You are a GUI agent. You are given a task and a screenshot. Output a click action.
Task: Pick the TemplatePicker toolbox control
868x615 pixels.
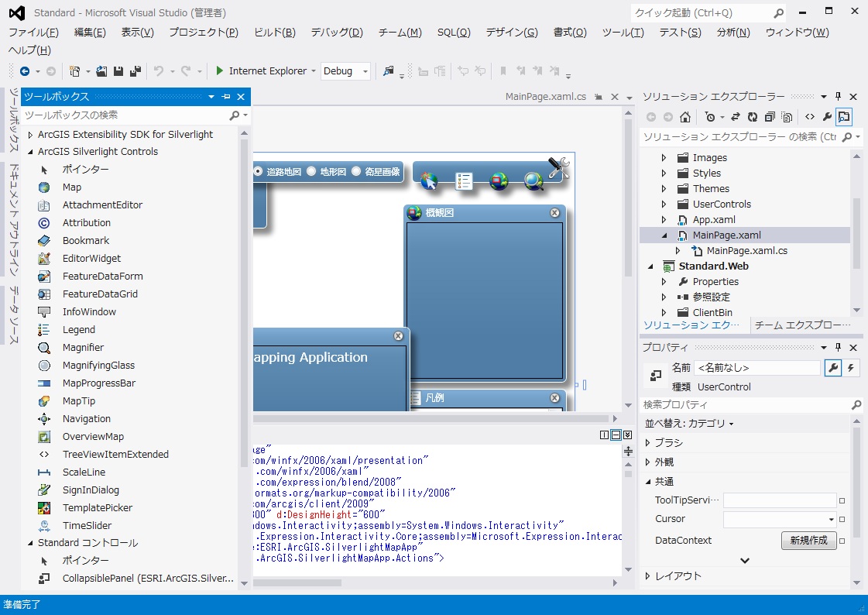click(x=98, y=507)
